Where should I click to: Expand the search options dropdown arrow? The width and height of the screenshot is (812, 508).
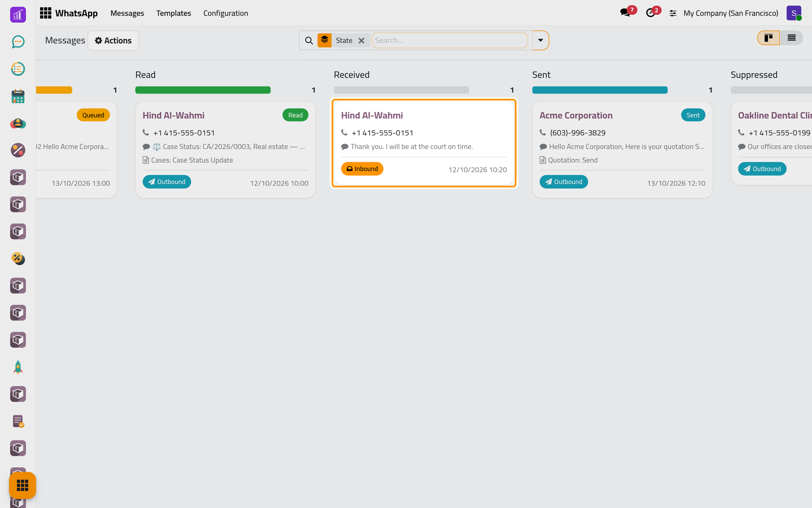[x=540, y=40]
